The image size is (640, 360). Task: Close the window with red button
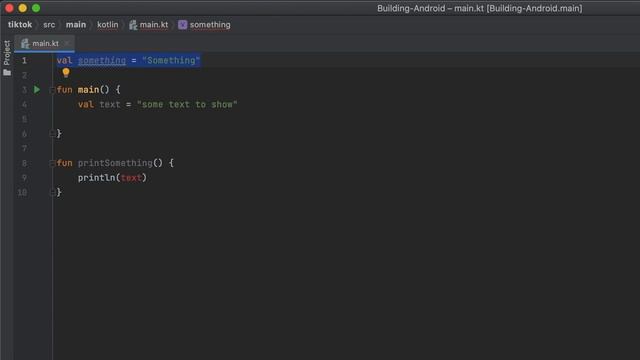pos(9,8)
